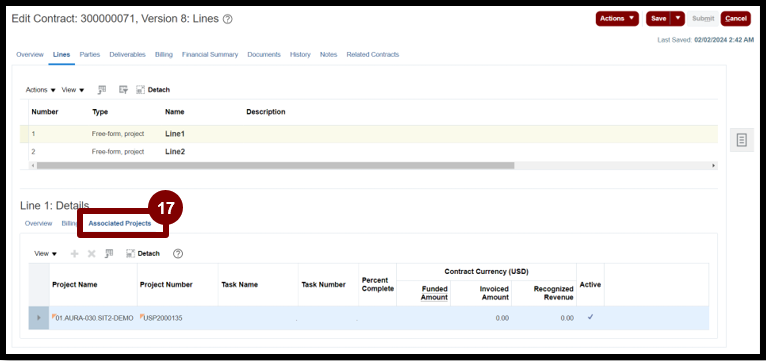The image size is (766, 361).
Task: Select the Associated Projects subtab
Action: [120, 223]
